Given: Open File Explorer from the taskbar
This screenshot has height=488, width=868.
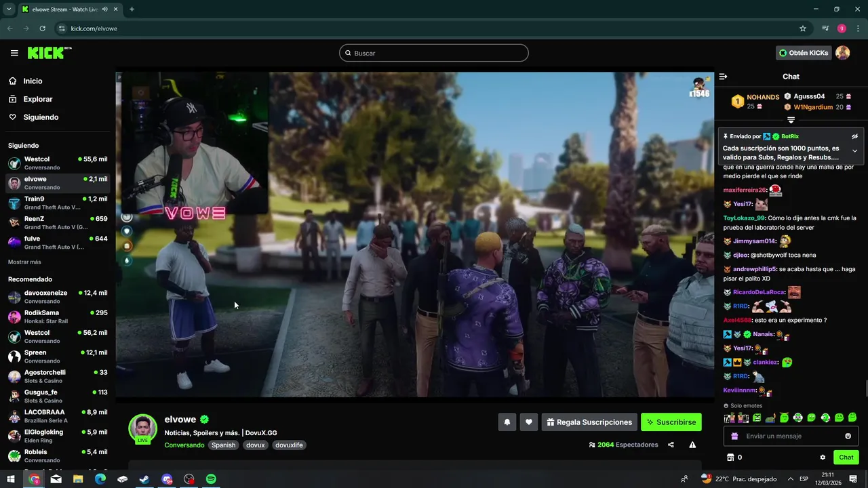Looking at the screenshot, I should click(x=78, y=479).
